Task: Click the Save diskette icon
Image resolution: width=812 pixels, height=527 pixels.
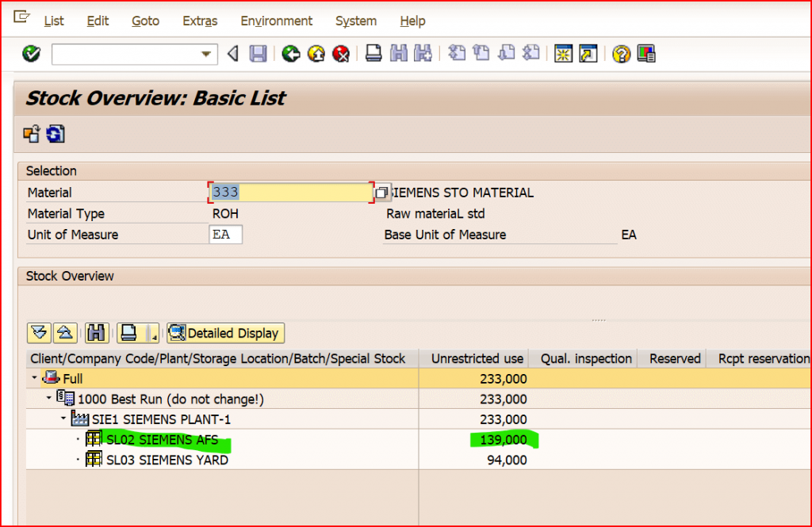Action: pos(258,53)
